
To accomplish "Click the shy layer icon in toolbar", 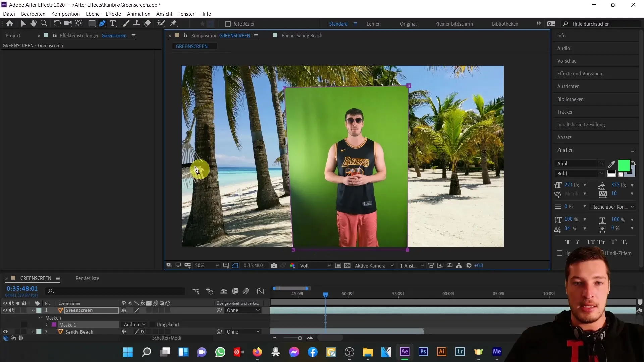I will (223, 291).
